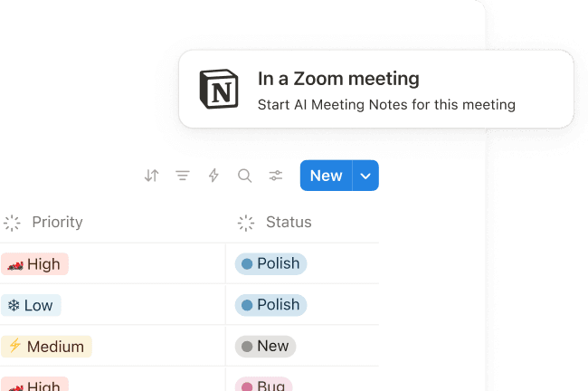This screenshot has height=391, width=588.
Task: Click the Polish status in first row
Action: coord(270,264)
